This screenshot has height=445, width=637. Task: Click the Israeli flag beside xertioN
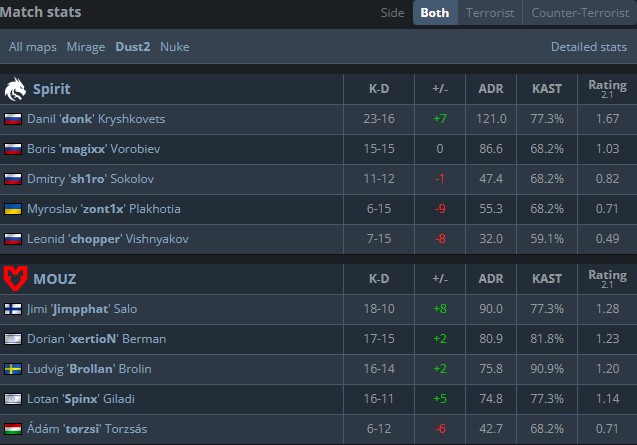click(14, 339)
